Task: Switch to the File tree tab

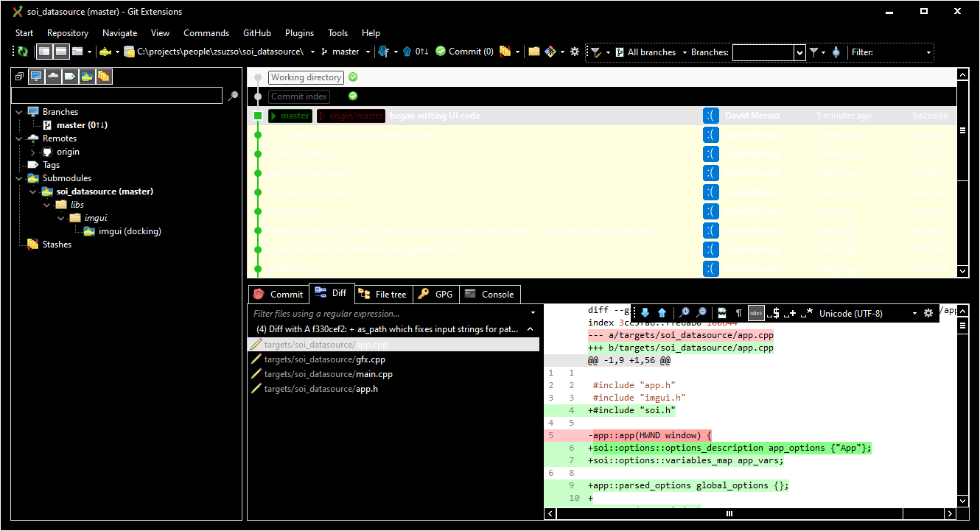Action: coord(383,294)
